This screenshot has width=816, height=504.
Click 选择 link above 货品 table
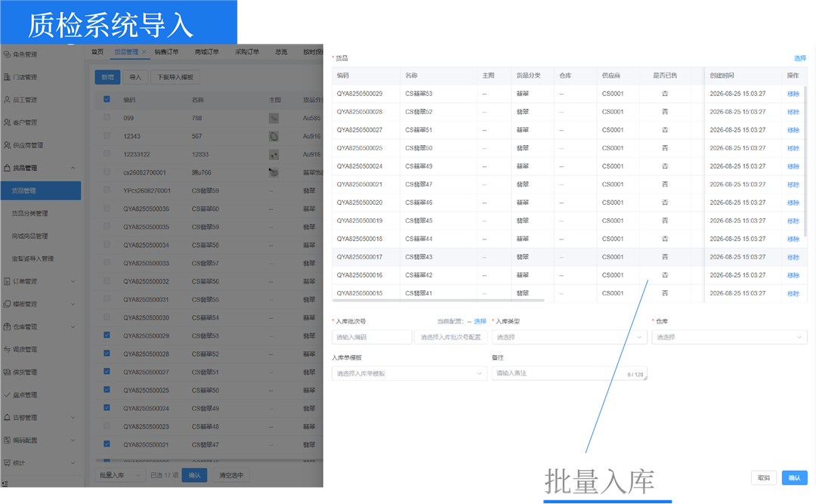tap(800, 58)
